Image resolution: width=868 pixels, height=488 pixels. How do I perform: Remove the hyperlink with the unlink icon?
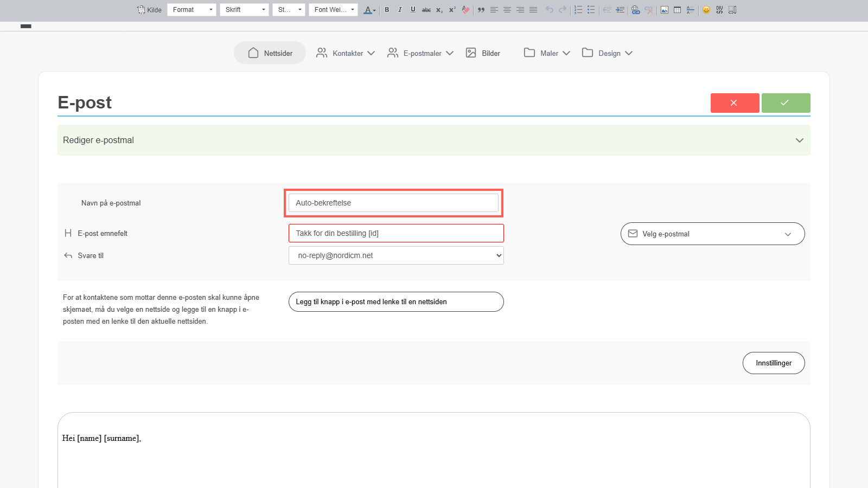[x=649, y=10]
